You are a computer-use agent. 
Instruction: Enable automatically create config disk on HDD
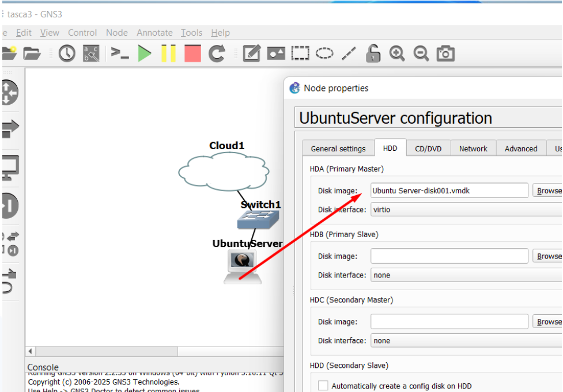tap(323, 386)
